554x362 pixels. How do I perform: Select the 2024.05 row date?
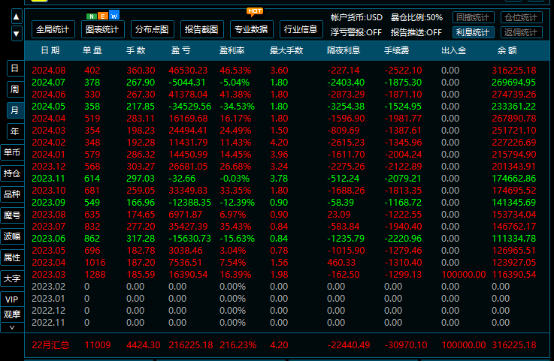click(x=49, y=107)
